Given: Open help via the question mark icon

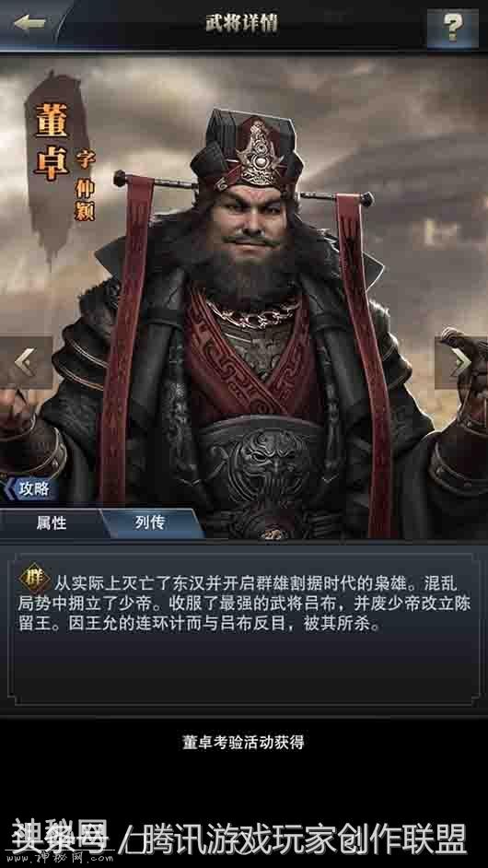Looking at the screenshot, I should (x=453, y=26).
